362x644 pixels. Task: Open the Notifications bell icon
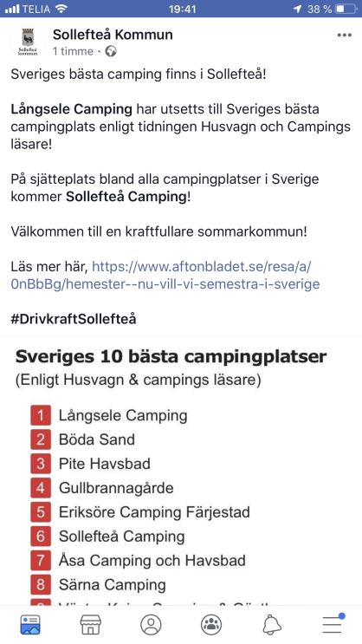[x=272, y=625]
